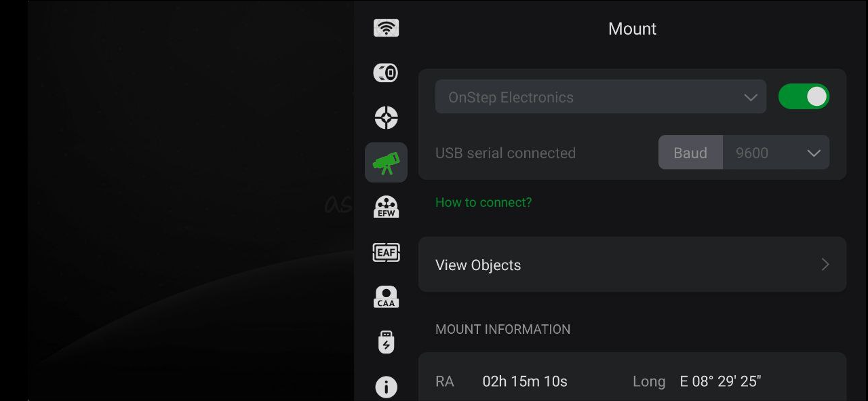The width and height of the screenshot is (868, 401).
Task: Open the info about icon
Action: (386, 387)
